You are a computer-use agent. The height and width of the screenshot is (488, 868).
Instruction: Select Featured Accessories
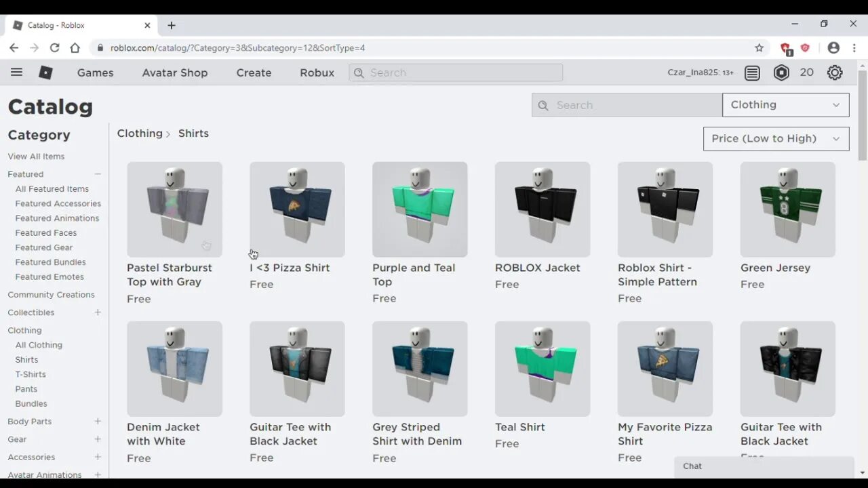coord(58,203)
